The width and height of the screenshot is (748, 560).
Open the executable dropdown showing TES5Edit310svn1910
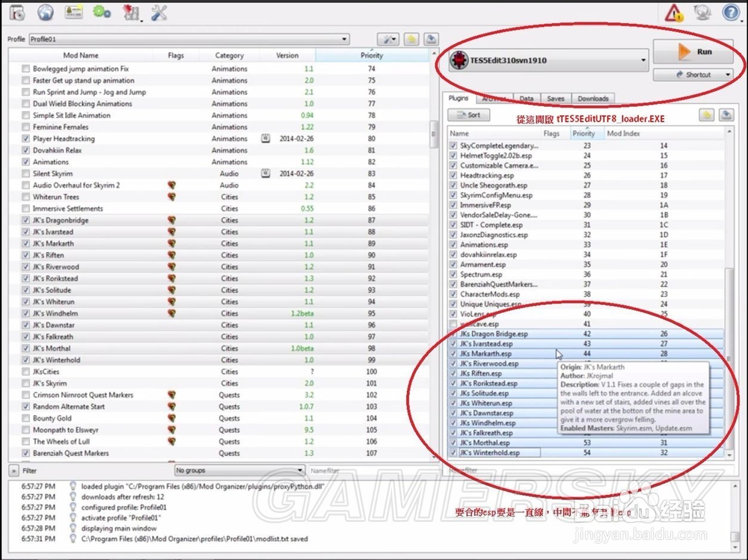click(x=548, y=60)
